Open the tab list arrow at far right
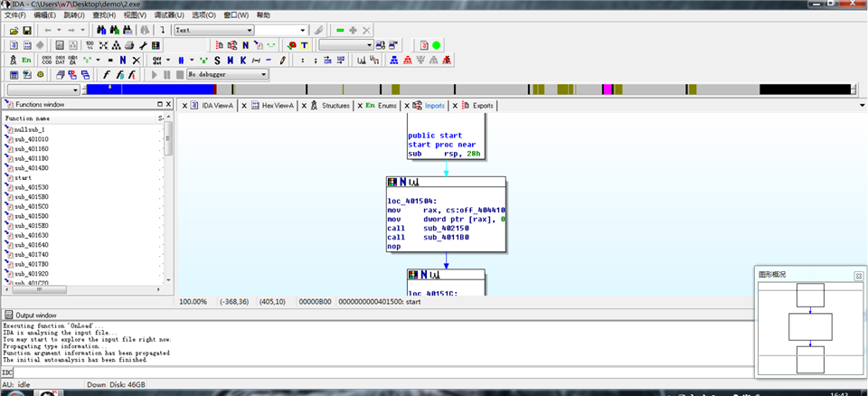868x396 pixels. click(x=862, y=105)
